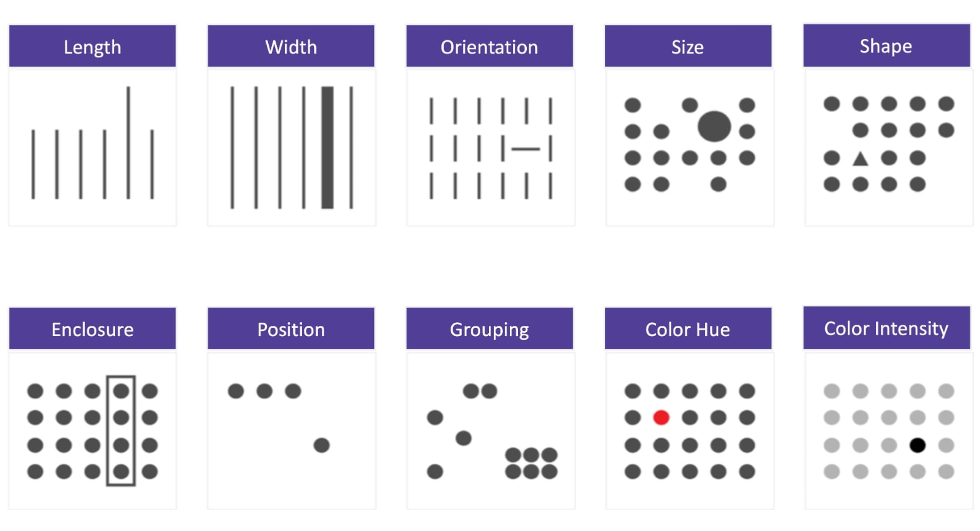Screen dimensions: 980x531
Task: Click the large circle in Size panel
Action: [714, 126]
